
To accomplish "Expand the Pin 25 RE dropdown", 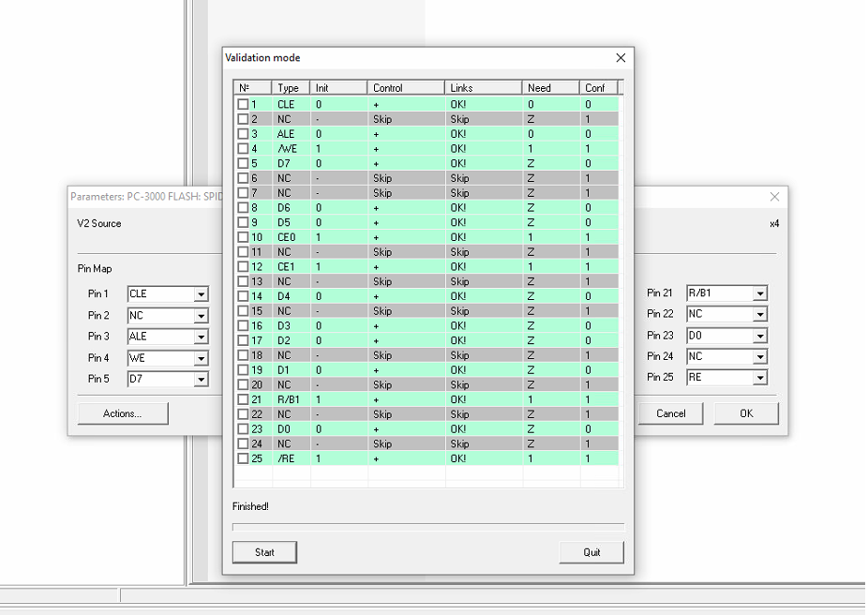I will click(760, 378).
